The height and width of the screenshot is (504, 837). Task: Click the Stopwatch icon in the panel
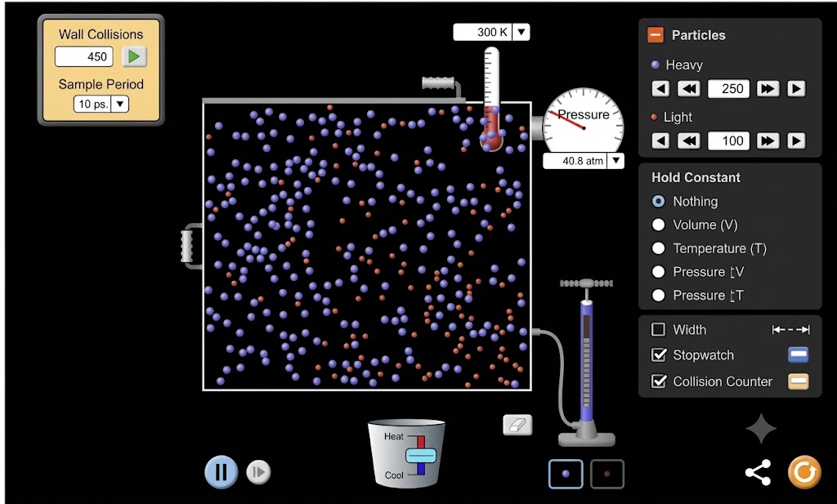(798, 355)
